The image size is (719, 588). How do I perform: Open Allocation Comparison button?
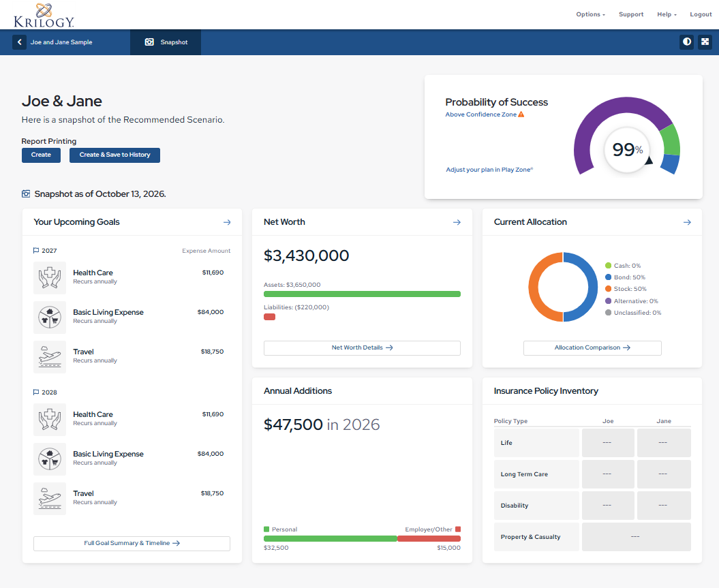point(592,348)
